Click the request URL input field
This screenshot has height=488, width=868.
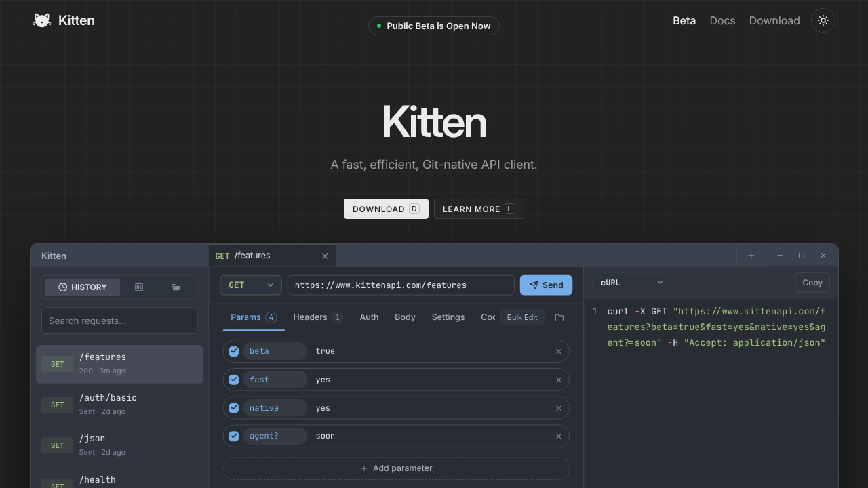click(x=401, y=285)
